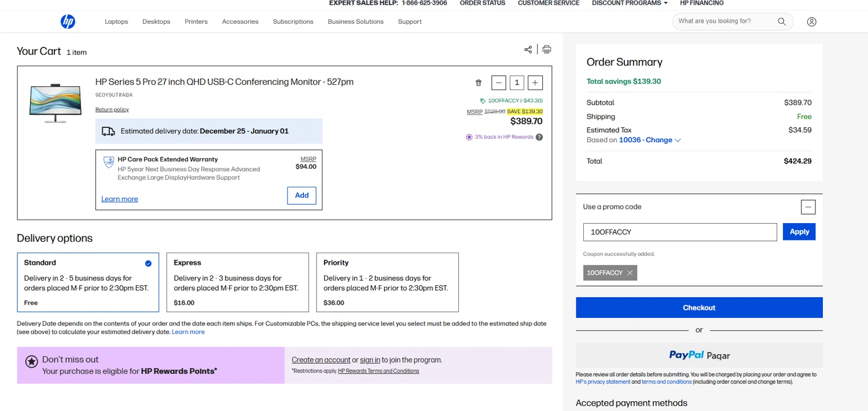
Task: Click Create an account link
Action: tap(321, 360)
